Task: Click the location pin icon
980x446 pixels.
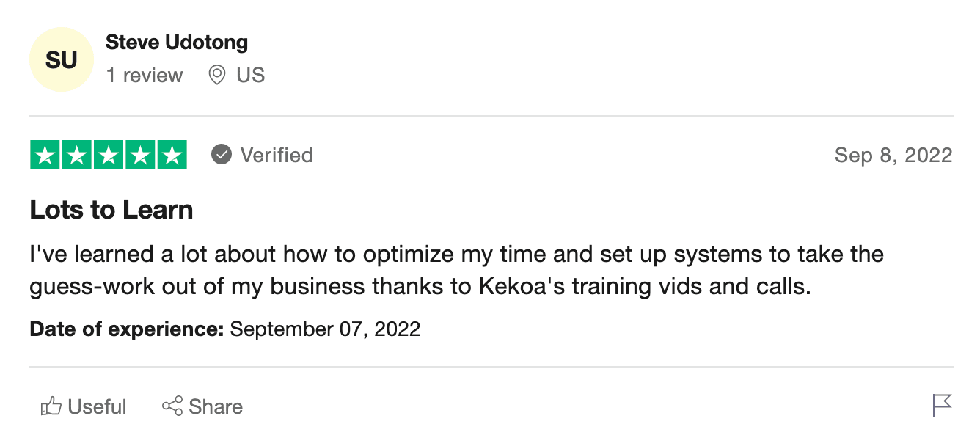Action: point(217,75)
